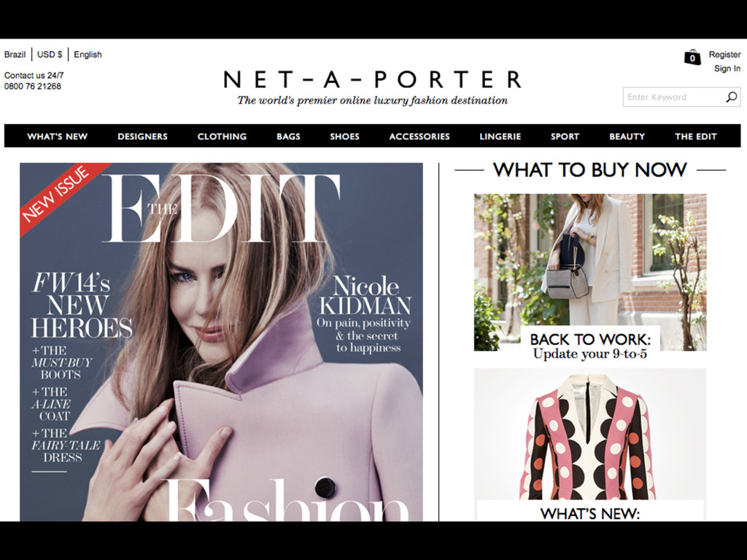Image resolution: width=747 pixels, height=560 pixels.
Task: Open the Clothing menu
Action: point(222,136)
